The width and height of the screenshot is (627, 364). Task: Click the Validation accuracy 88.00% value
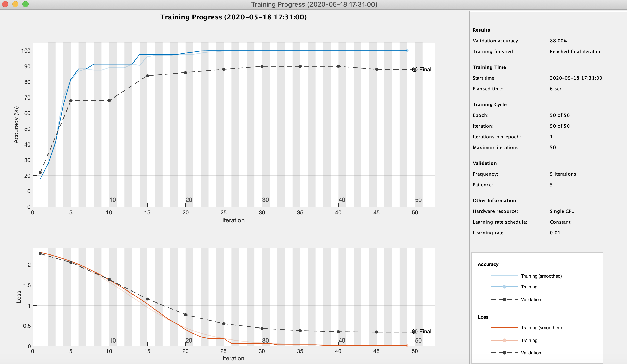(x=559, y=40)
